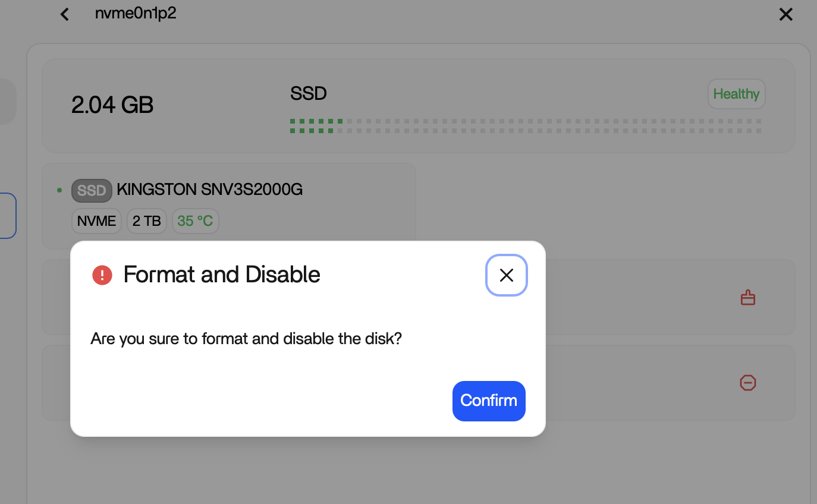Image resolution: width=817 pixels, height=504 pixels.
Task: Click the Format and Disable heading
Action: pyautogui.click(x=222, y=275)
